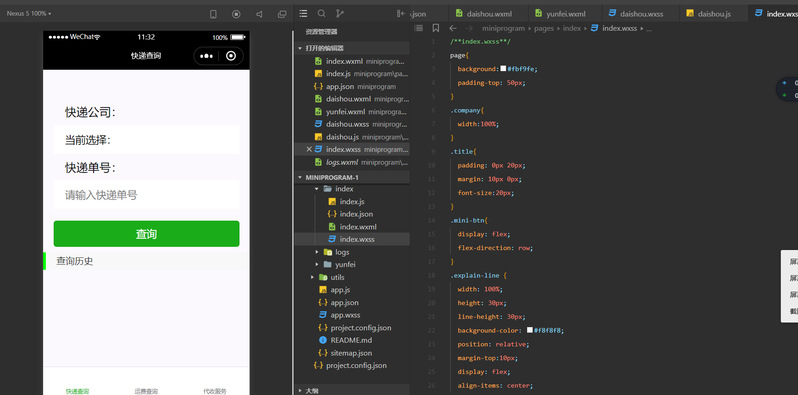
Task: Click the detach simulator window icon
Action: [282, 14]
